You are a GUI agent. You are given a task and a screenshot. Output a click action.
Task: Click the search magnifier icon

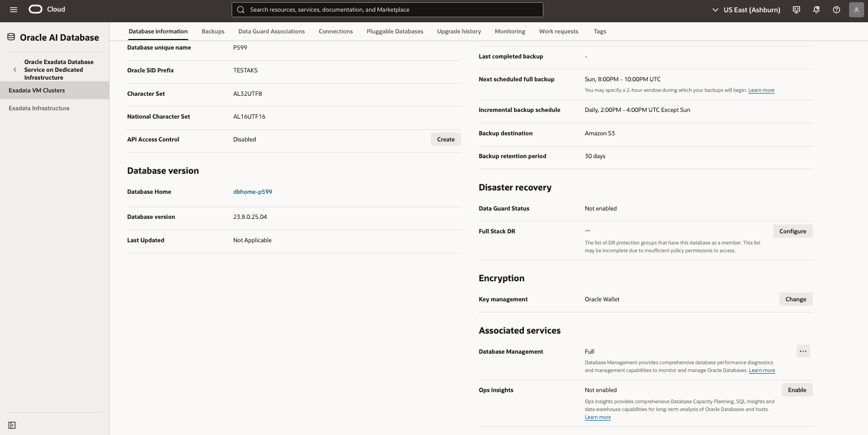pyautogui.click(x=241, y=9)
